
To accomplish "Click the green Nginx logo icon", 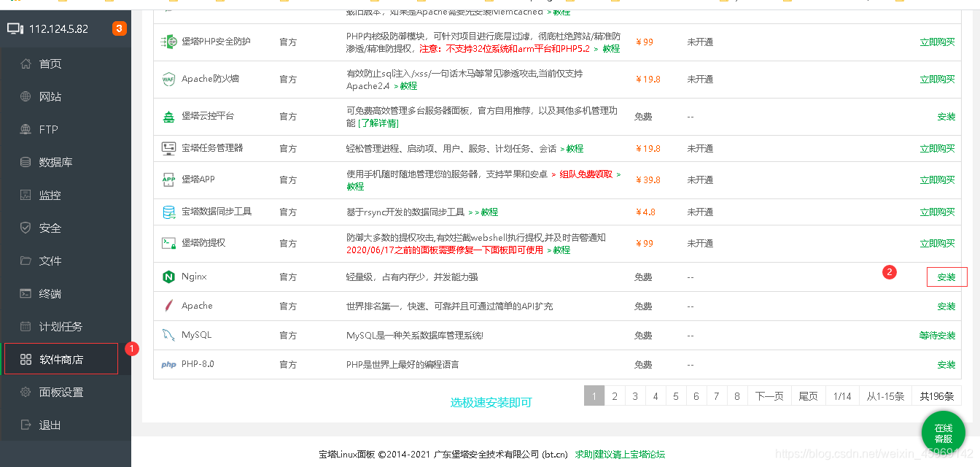I will pos(168,277).
